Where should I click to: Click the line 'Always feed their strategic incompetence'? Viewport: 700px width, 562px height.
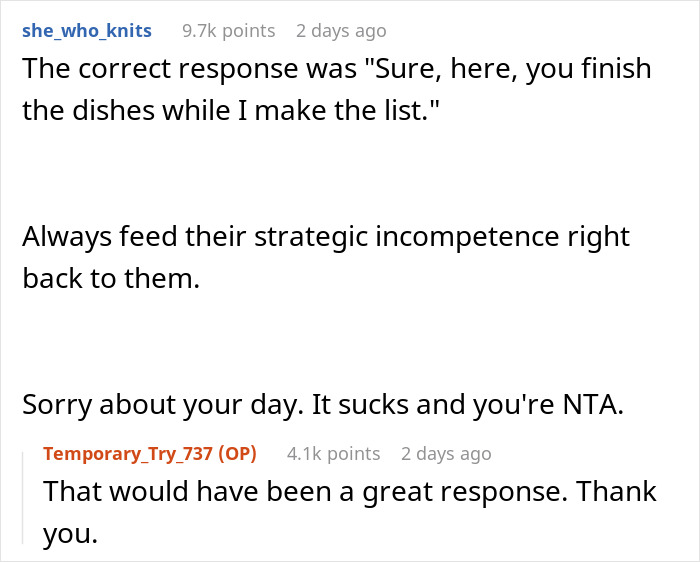pos(326,237)
